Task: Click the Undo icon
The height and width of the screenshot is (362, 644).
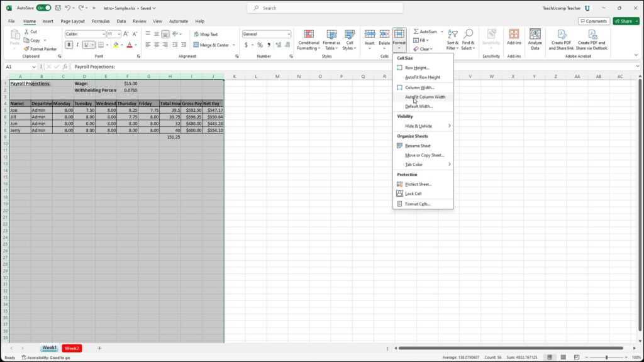Action: [x=67, y=8]
